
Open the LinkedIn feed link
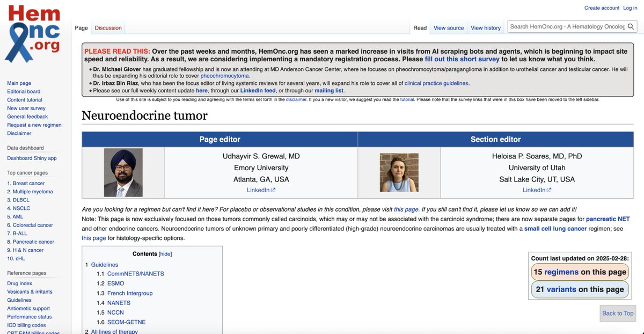pyautogui.click(x=258, y=91)
